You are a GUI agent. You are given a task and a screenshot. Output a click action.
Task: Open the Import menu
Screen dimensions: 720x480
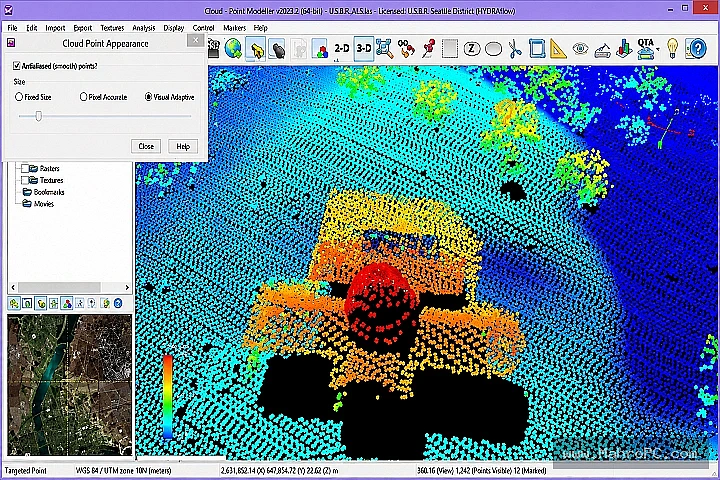(55, 28)
